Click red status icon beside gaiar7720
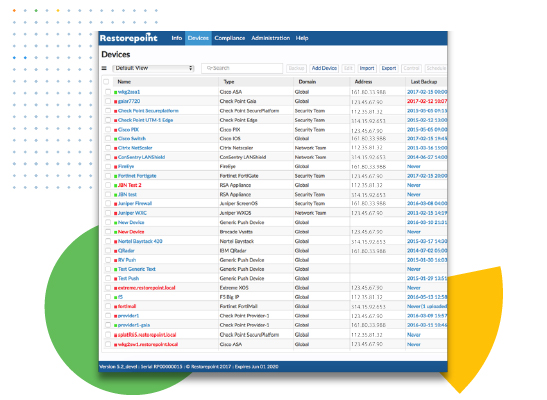The width and height of the screenshot is (547, 400). [115, 102]
